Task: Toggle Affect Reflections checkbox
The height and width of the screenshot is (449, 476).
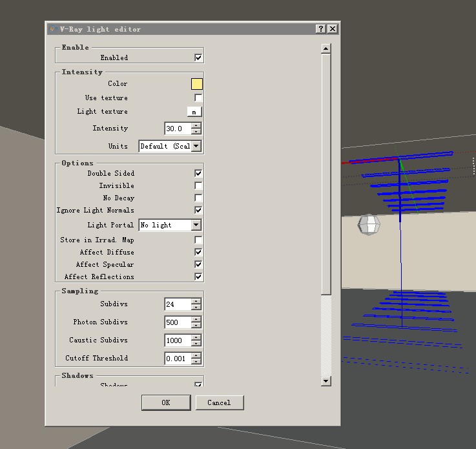Action: pos(198,277)
